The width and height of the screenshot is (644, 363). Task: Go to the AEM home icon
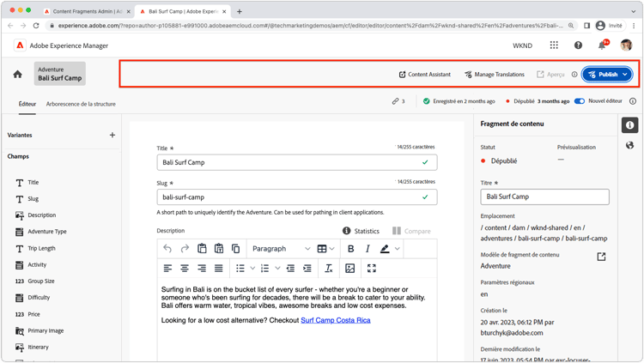click(x=17, y=75)
